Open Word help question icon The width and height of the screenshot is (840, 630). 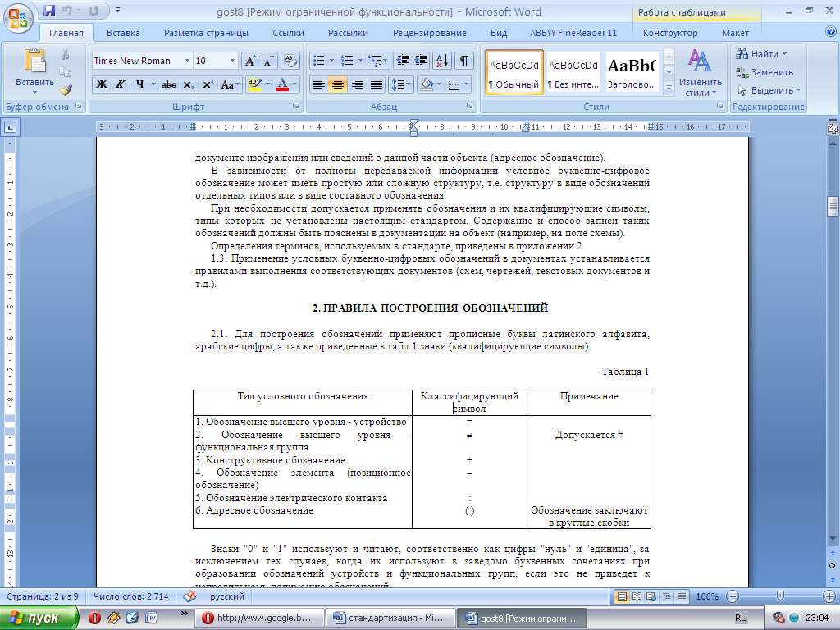pos(831,31)
